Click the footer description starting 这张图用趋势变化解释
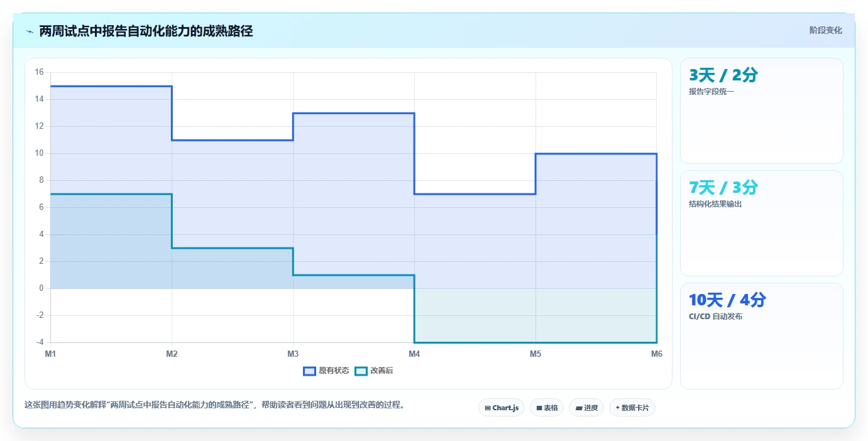Viewport: 868px width, 441px height. [214, 405]
